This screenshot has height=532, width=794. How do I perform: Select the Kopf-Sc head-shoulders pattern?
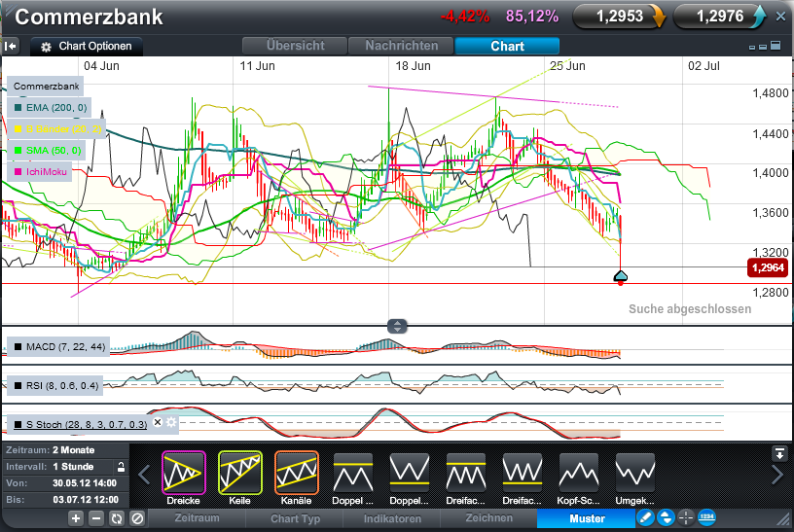[x=578, y=473]
